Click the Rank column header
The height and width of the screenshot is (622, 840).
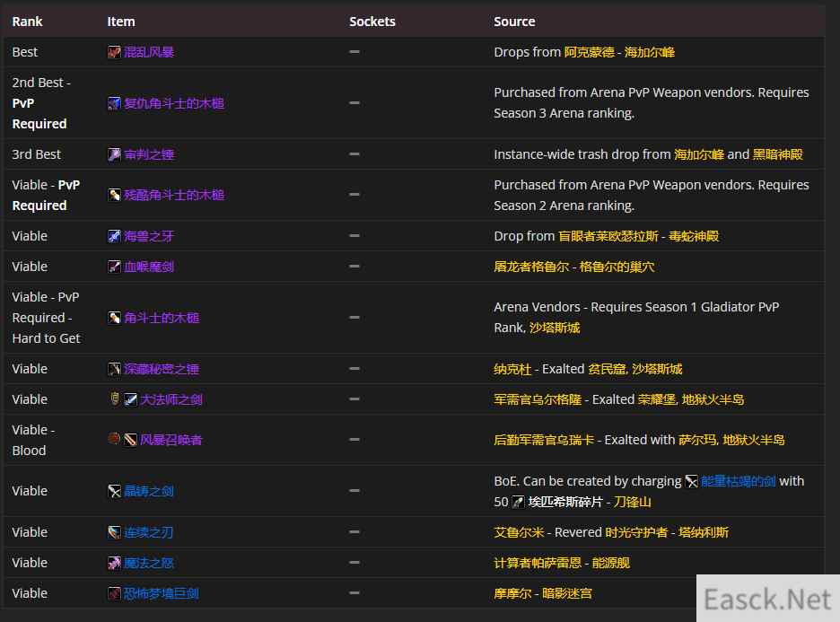point(27,22)
